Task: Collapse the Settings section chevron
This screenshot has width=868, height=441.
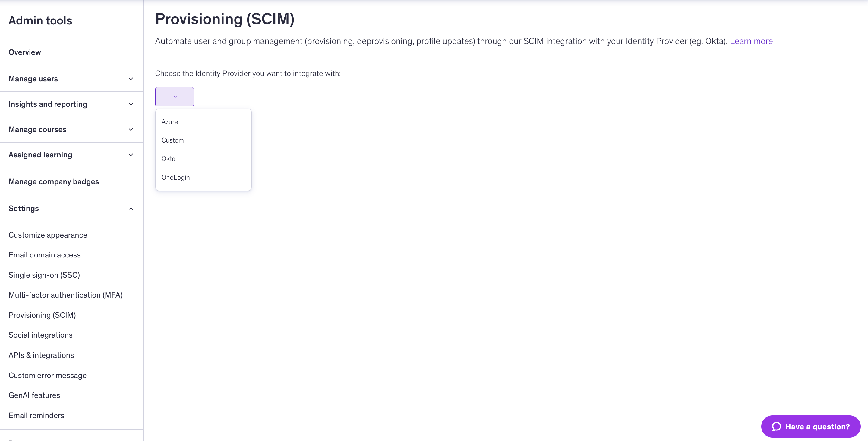Action: click(x=131, y=209)
